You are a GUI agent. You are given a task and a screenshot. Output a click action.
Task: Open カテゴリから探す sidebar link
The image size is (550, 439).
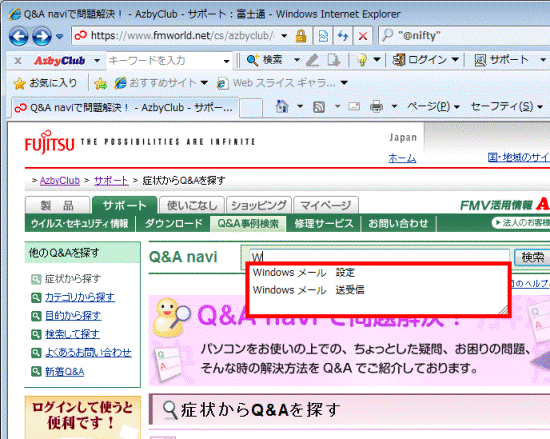click(80, 297)
